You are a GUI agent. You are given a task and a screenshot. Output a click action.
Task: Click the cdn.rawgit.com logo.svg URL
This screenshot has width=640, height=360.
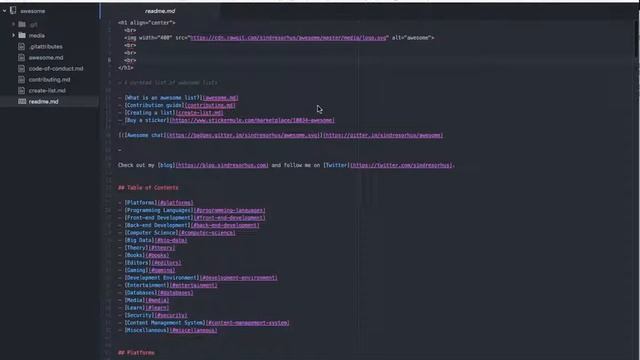289,38
